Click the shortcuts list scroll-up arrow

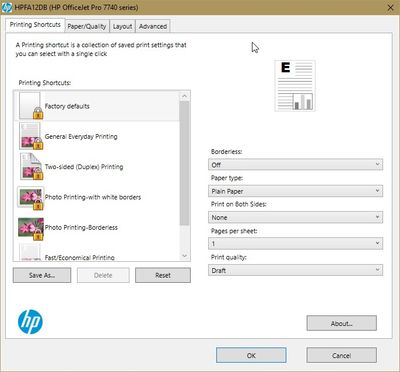[x=184, y=96]
